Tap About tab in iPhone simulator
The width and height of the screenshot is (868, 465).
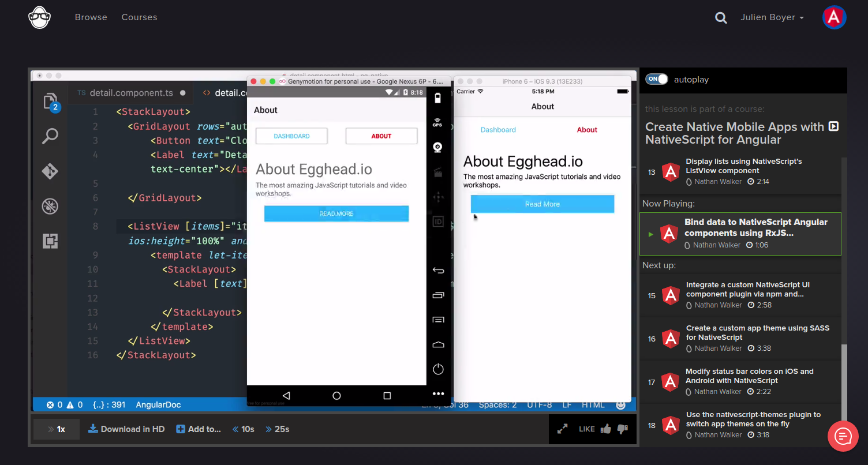(587, 130)
